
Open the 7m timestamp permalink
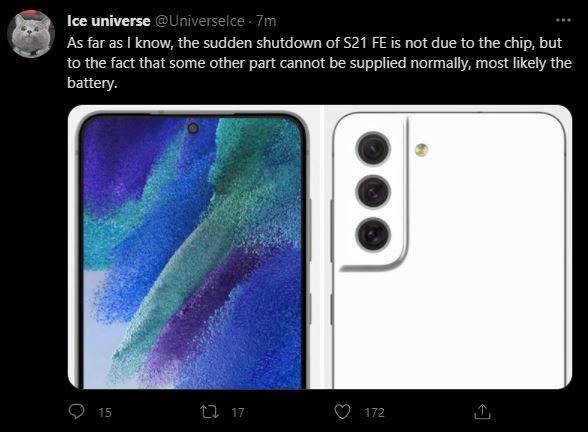[266, 21]
